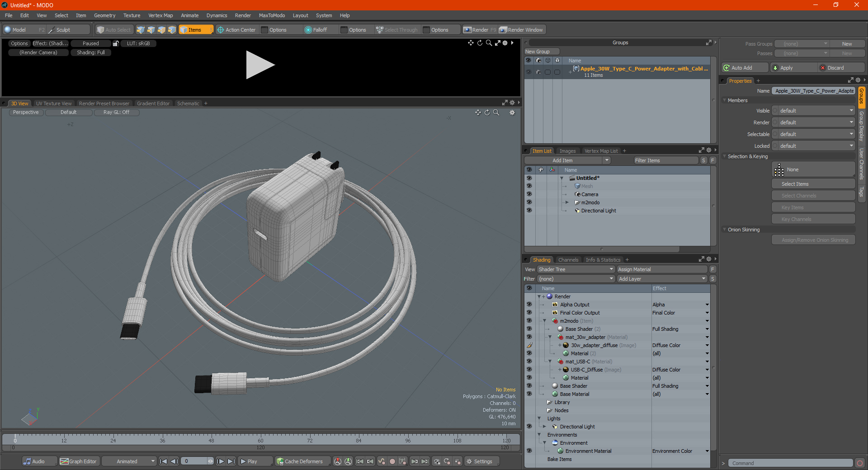Click the Select Items button
The height and width of the screenshot is (470, 868).
(813, 184)
